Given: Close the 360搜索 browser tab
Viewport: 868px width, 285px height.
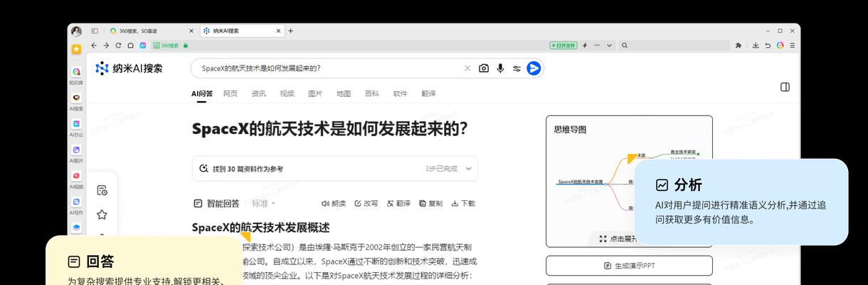Looking at the screenshot, I should [191, 31].
